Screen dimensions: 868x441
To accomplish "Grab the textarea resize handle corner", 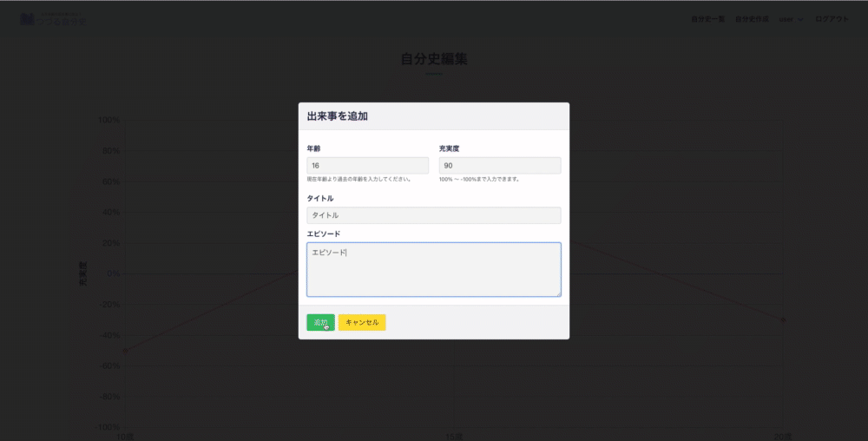I will (557, 293).
